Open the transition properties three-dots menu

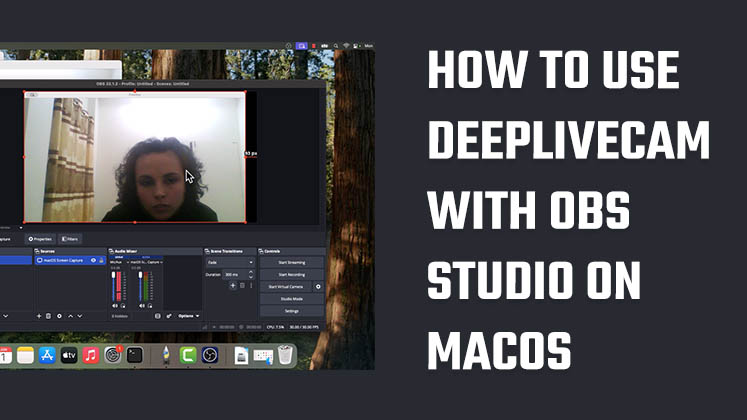tap(251, 285)
